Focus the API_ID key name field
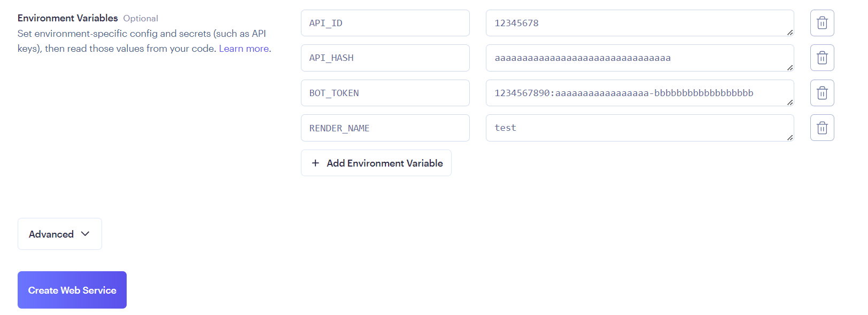The image size is (868, 315). point(385,23)
